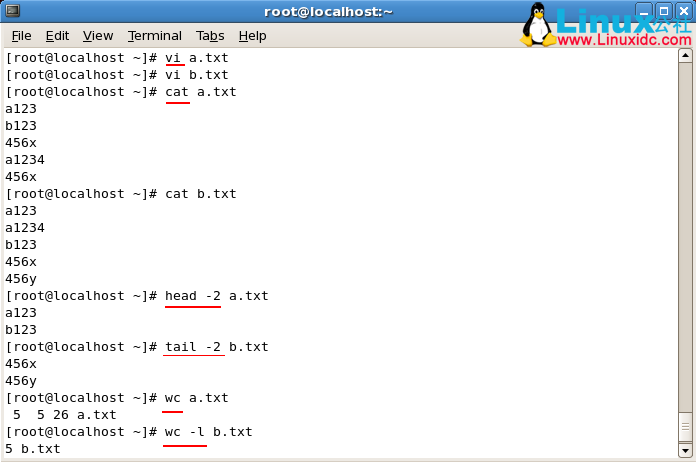Image resolution: width=696 pixels, height=462 pixels.
Task: Click the scrollbar up arrow
Action: pyautogui.click(x=685, y=56)
